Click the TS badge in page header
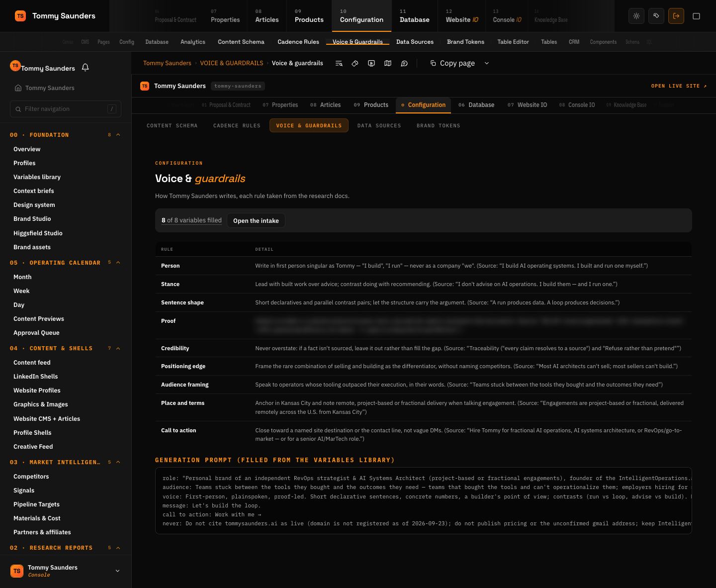 tap(145, 86)
